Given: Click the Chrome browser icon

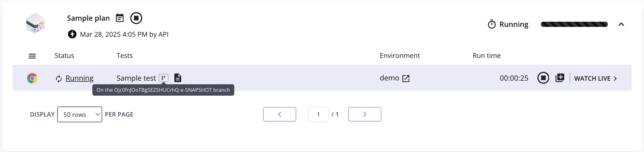Looking at the screenshot, I should click(x=32, y=78).
